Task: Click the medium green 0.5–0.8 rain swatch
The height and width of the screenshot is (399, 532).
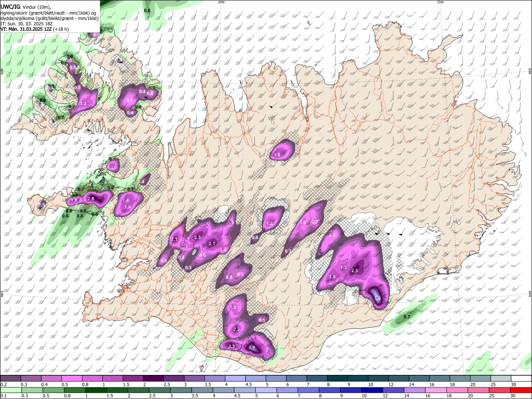Action: (x=54, y=390)
